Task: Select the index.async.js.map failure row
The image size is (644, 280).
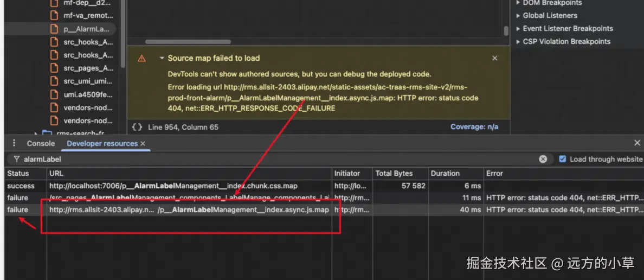Action: click(189, 209)
